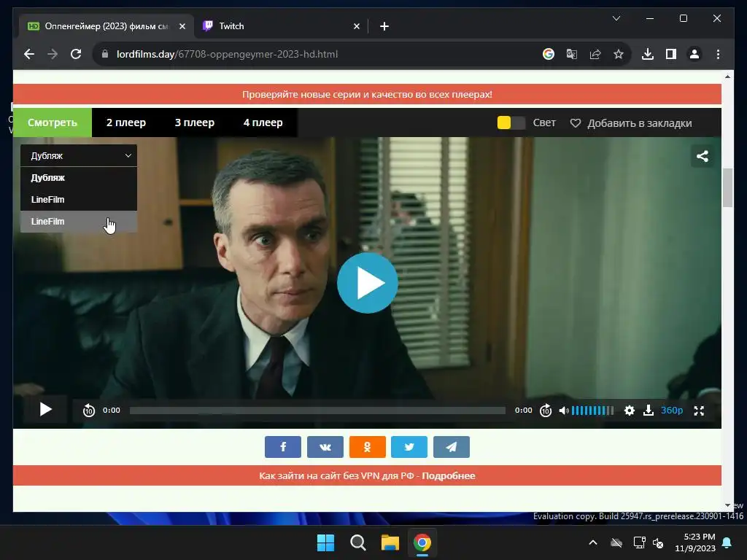Open the tab search chevron
747x560 pixels.
pyautogui.click(x=616, y=18)
